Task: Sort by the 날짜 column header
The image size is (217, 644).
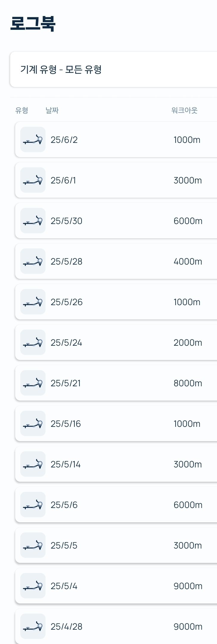Action: tap(52, 110)
